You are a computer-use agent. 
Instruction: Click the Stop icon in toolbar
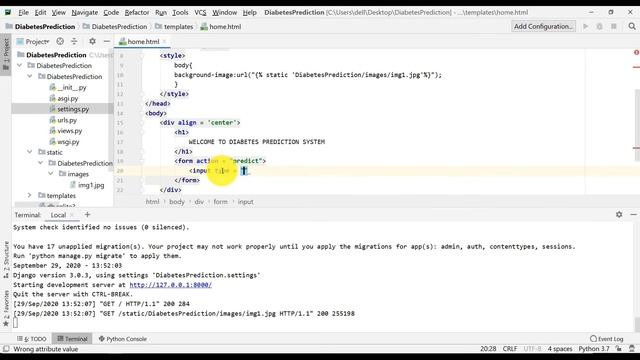613,26
